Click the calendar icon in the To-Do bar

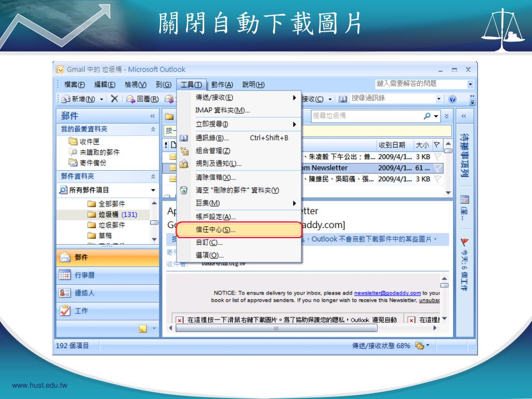[464, 199]
